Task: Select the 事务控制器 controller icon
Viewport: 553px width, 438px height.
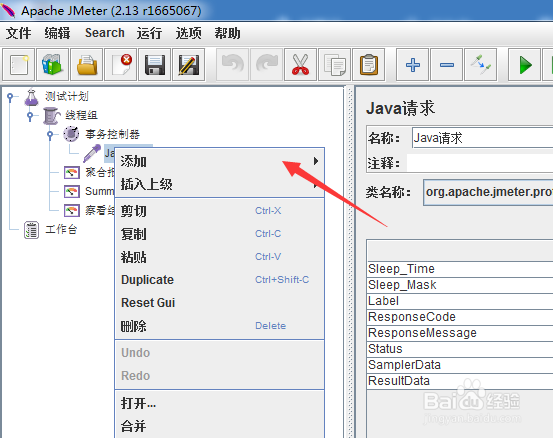Action: [71, 134]
